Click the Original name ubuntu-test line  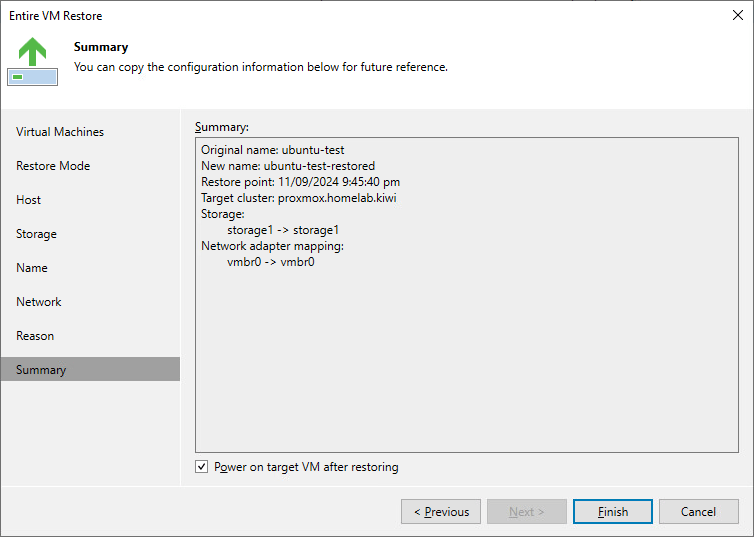click(x=272, y=150)
